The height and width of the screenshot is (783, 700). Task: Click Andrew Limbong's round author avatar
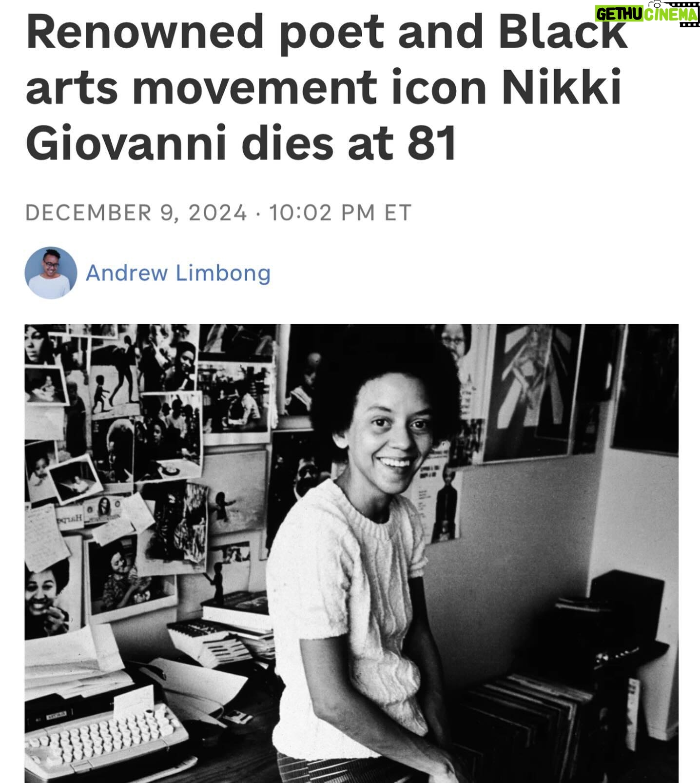[51, 273]
